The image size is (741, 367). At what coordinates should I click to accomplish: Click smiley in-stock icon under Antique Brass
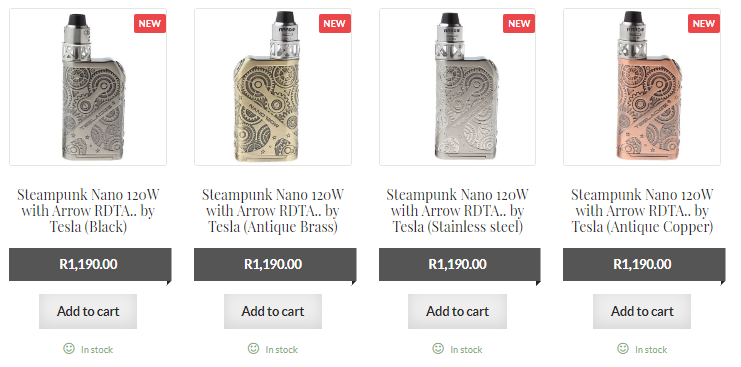(254, 349)
